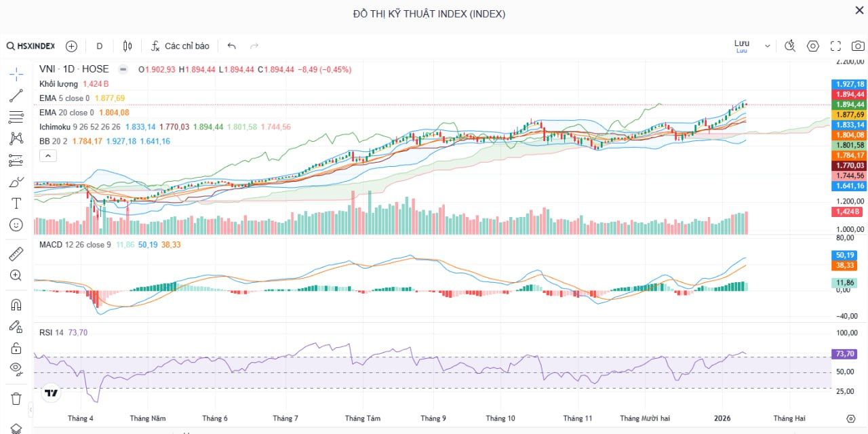
Task: Lock all drawings with the lock icon
Action: pyautogui.click(x=16, y=348)
